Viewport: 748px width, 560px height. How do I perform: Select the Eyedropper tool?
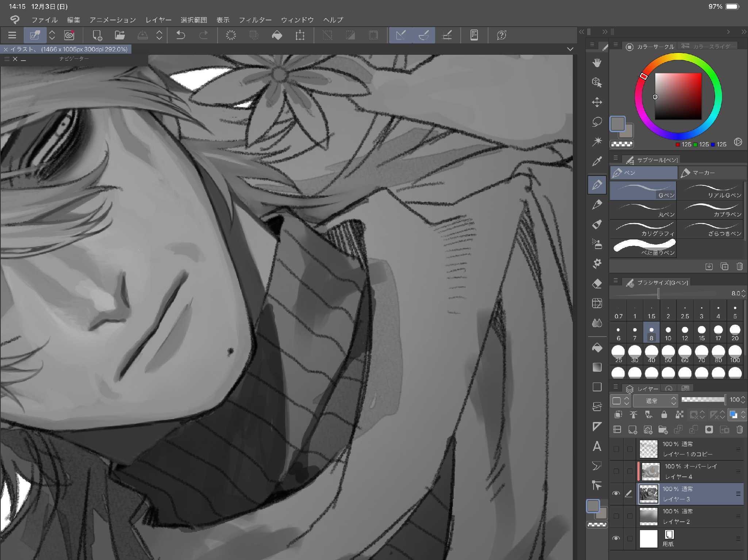click(597, 161)
